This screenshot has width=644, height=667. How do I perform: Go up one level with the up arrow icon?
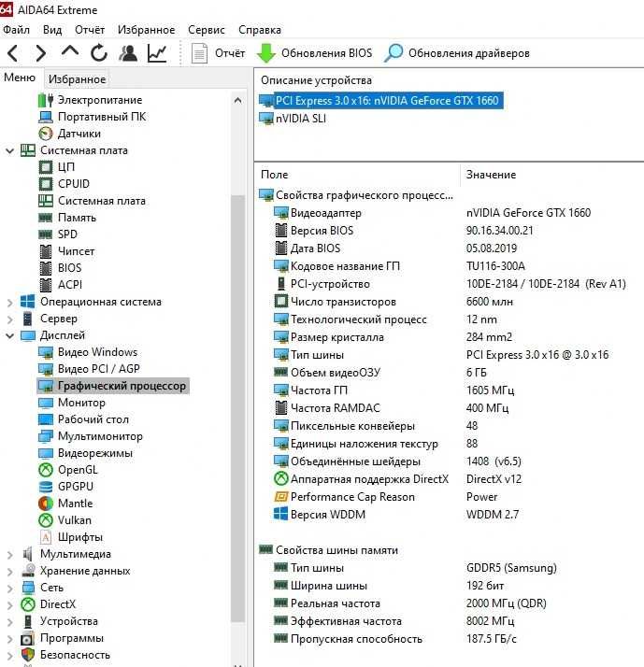[x=70, y=51]
